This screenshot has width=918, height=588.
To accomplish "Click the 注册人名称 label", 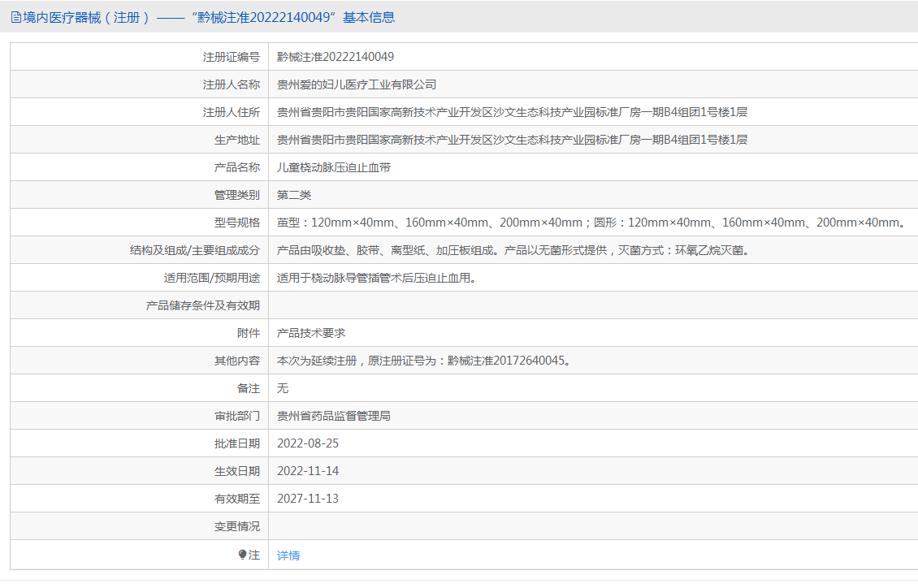I will [x=232, y=84].
